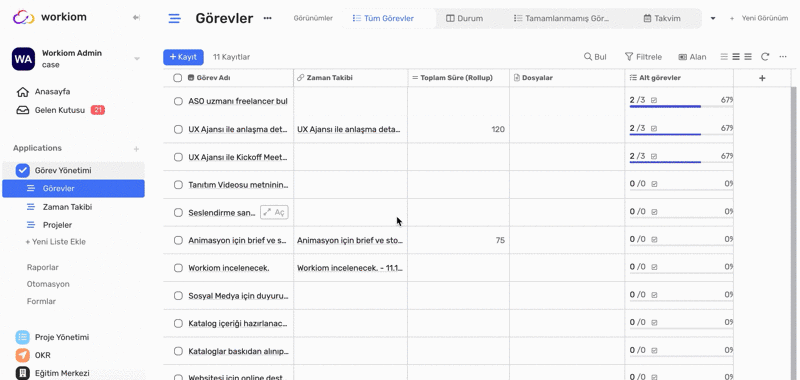This screenshot has height=380, width=800.
Task: Add a new application with the plus icon
Action: click(136, 149)
